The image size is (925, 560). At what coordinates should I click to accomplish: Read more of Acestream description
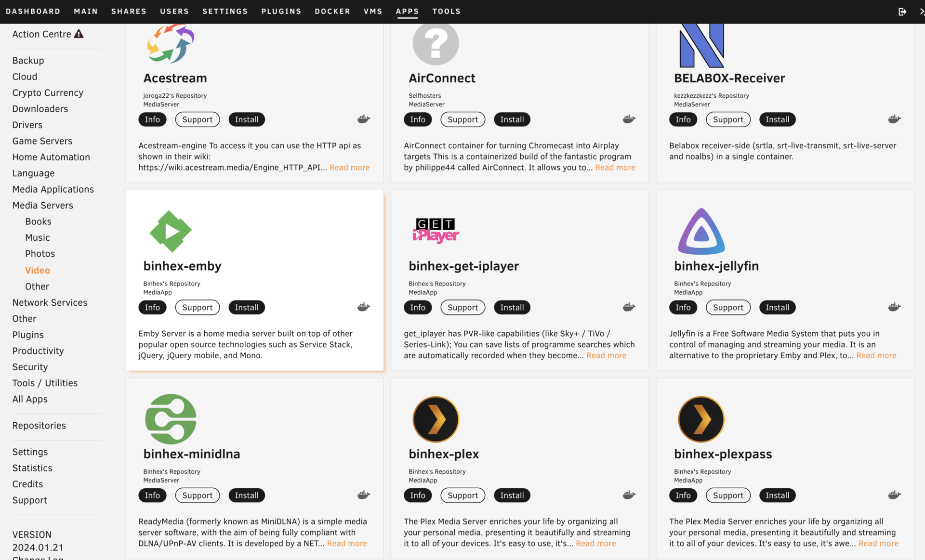pyautogui.click(x=349, y=167)
